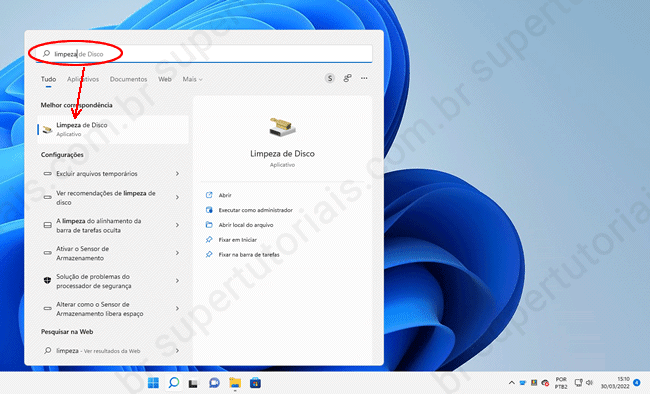Click the search box containing 'limpeza'
The height and width of the screenshot is (394, 650).
click(204, 54)
